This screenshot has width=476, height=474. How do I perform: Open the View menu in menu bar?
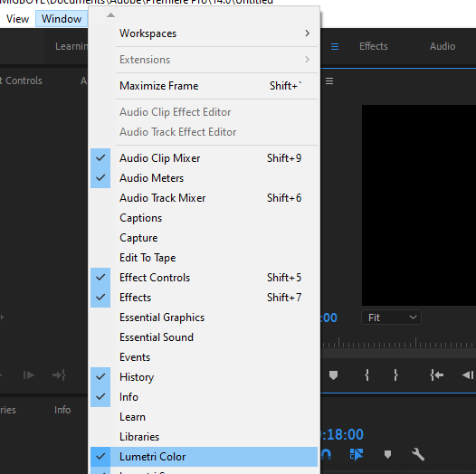pyautogui.click(x=17, y=19)
